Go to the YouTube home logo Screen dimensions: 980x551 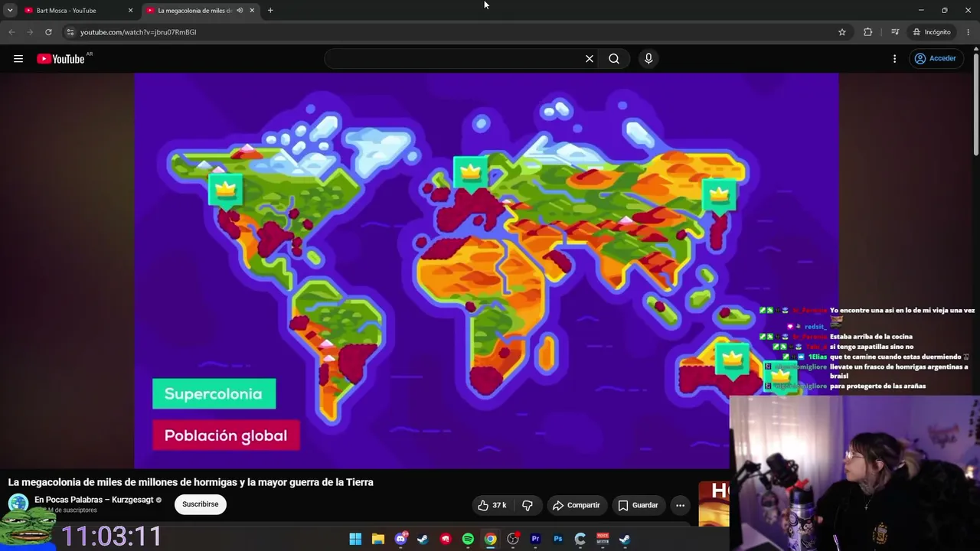click(x=60, y=59)
